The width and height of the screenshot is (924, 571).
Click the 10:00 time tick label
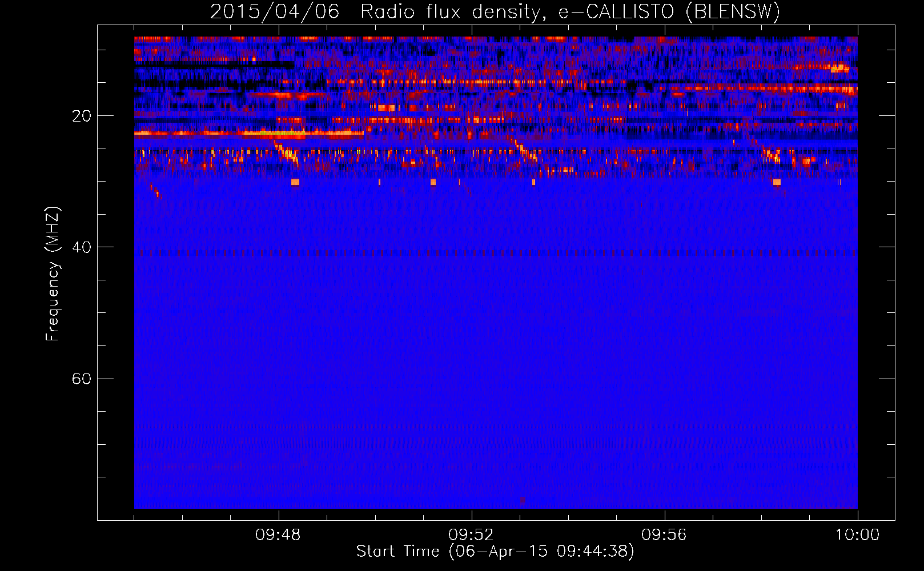coord(857,535)
